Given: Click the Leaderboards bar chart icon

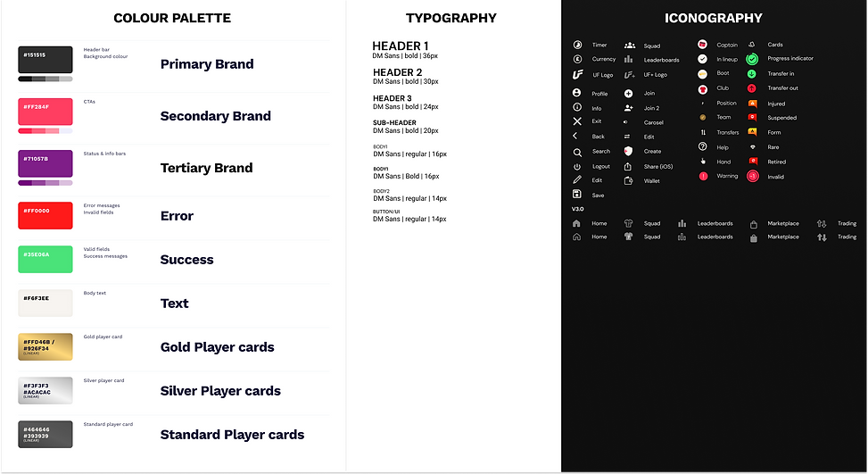Looking at the screenshot, I should (628, 59).
